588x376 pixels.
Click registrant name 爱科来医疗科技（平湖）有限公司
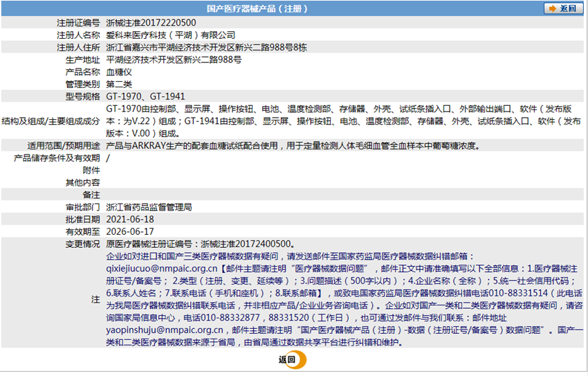tap(171, 35)
